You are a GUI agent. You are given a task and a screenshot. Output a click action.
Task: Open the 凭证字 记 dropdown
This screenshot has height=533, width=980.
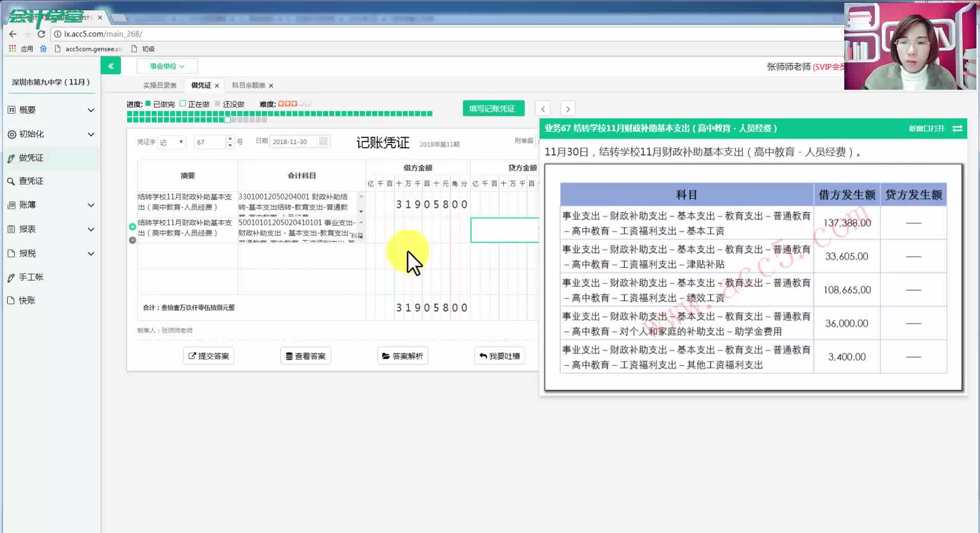tap(172, 142)
